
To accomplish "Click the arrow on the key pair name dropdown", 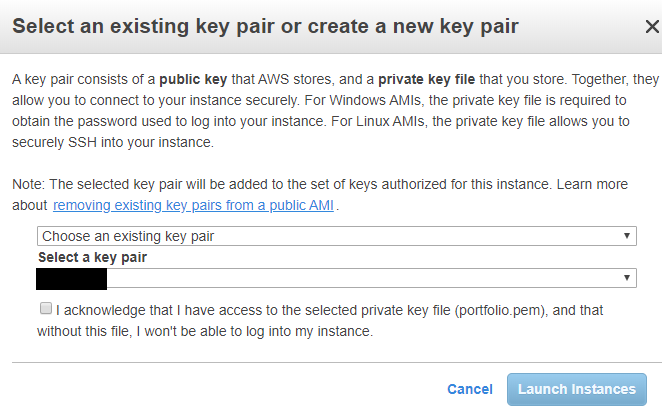I will pyautogui.click(x=627, y=278).
